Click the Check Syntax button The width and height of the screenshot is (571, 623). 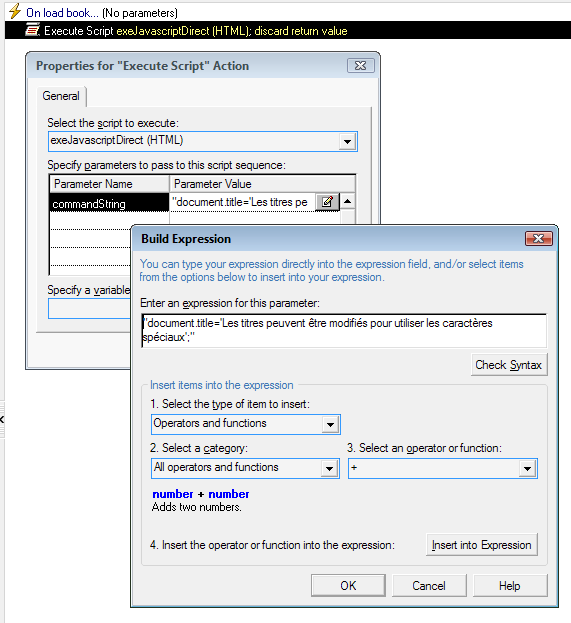click(x=509, y=365)
